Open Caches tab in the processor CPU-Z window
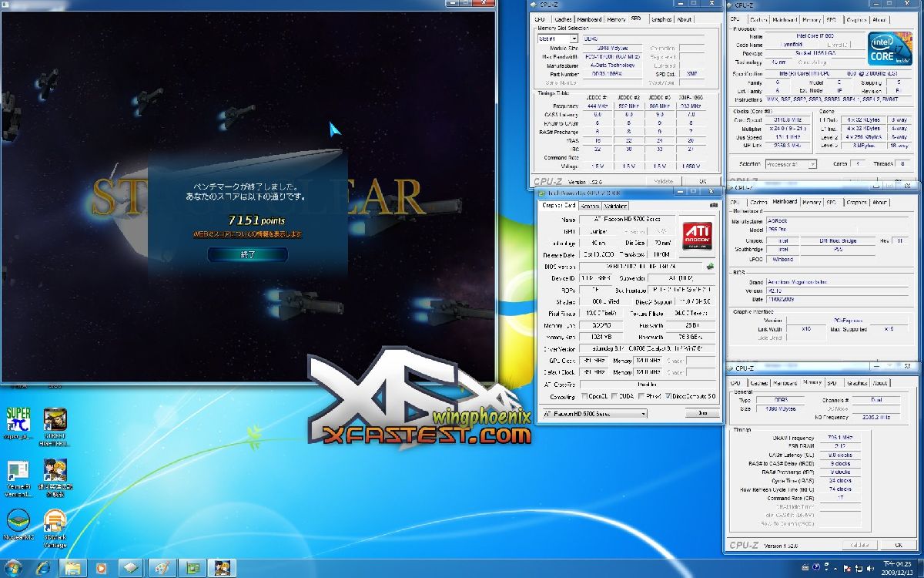Image resolution: width=924 pixels, height=578 pixels. click(758, 20)
